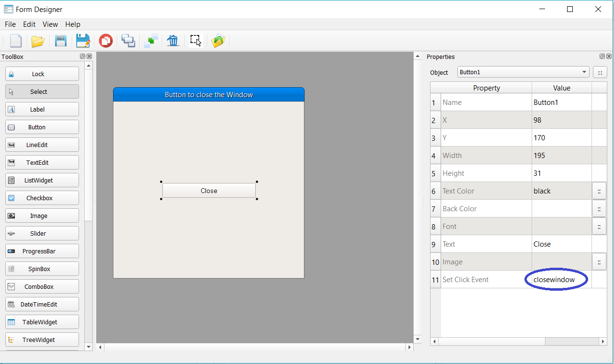The height and width of the screenshot is (364, 614).
Task: Use Save As from the toolbar
Action: [83, 41]
